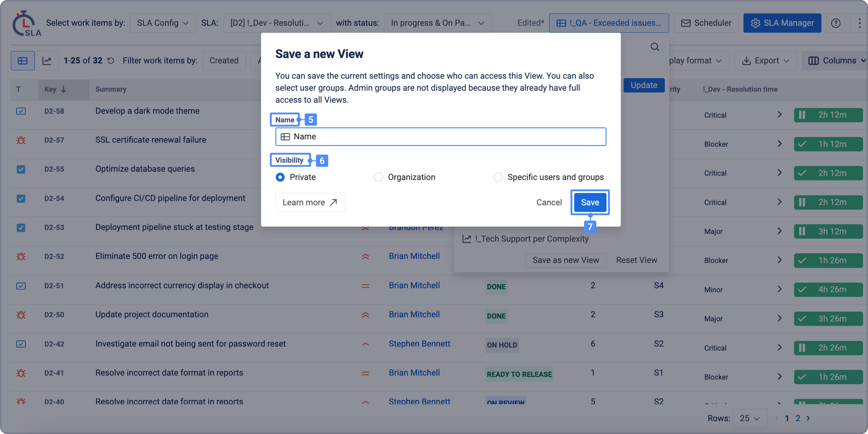Click priority icon for D2-52 row
The image size is (868, 434).
(365, 257)
